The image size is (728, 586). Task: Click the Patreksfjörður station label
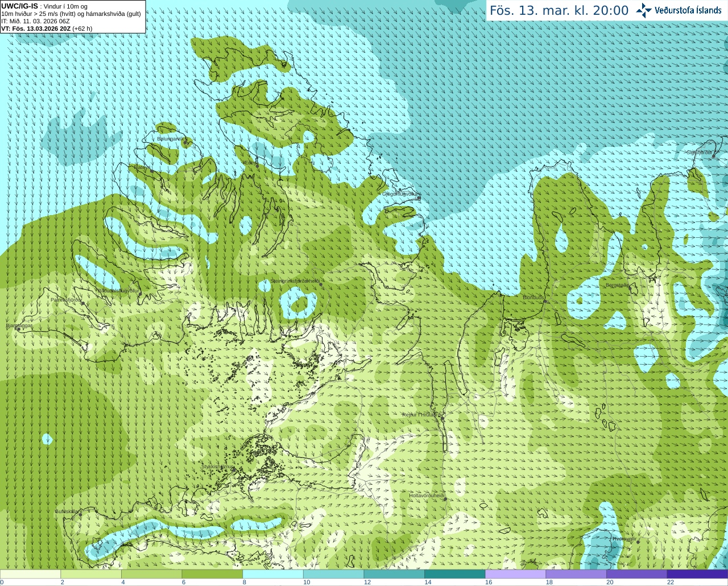(66, 299)
